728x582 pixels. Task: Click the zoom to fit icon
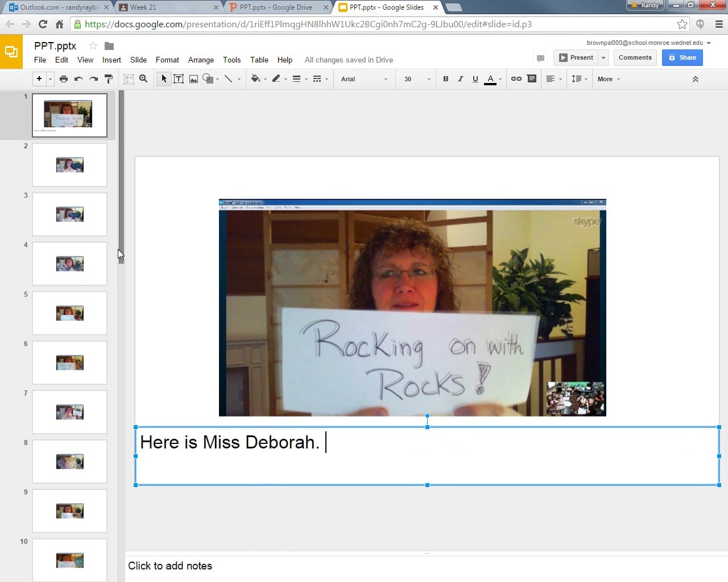coord(129,79)
